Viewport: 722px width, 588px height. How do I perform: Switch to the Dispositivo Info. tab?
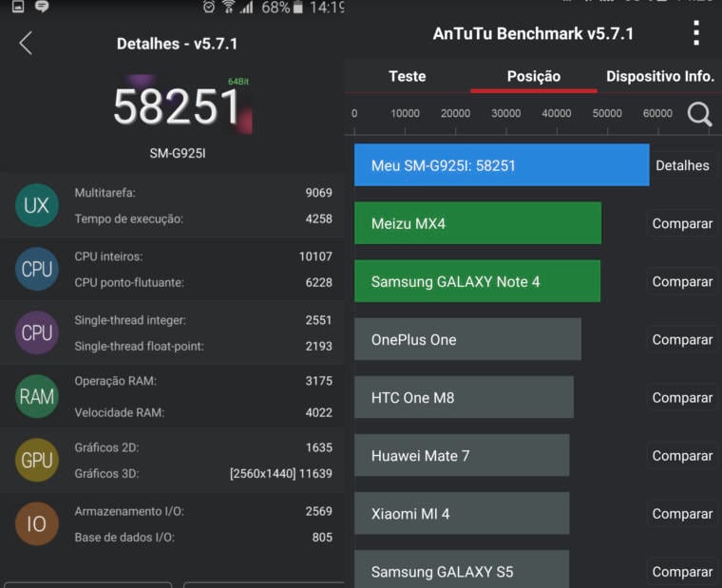[x=660, y=76]
